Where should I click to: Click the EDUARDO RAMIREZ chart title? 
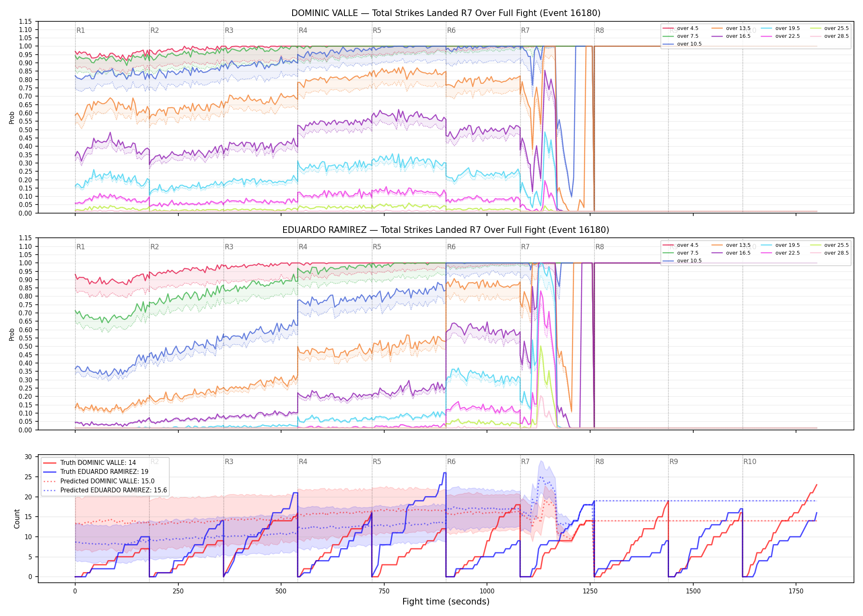point(446,230)
